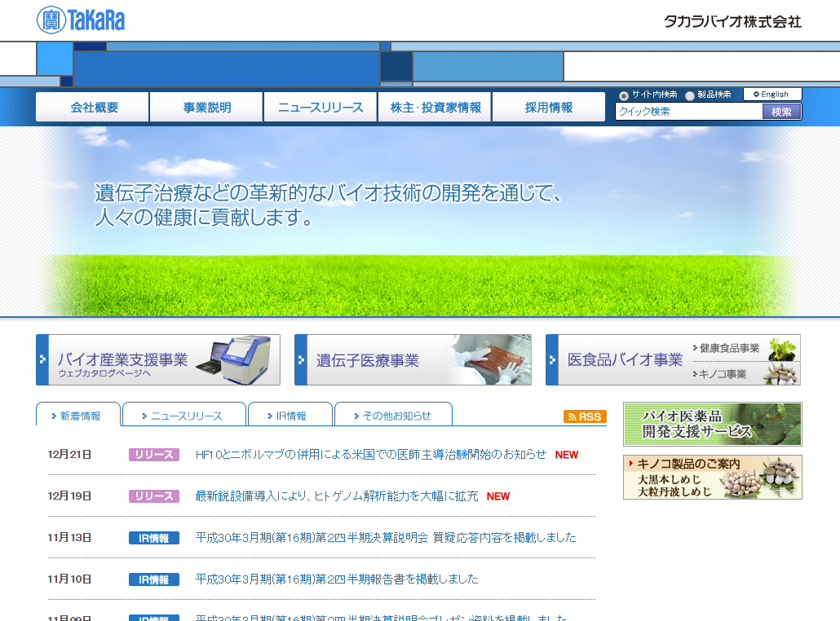
Task: Click NEW label on 12月21日 item
Action: (x=566, y=455)
